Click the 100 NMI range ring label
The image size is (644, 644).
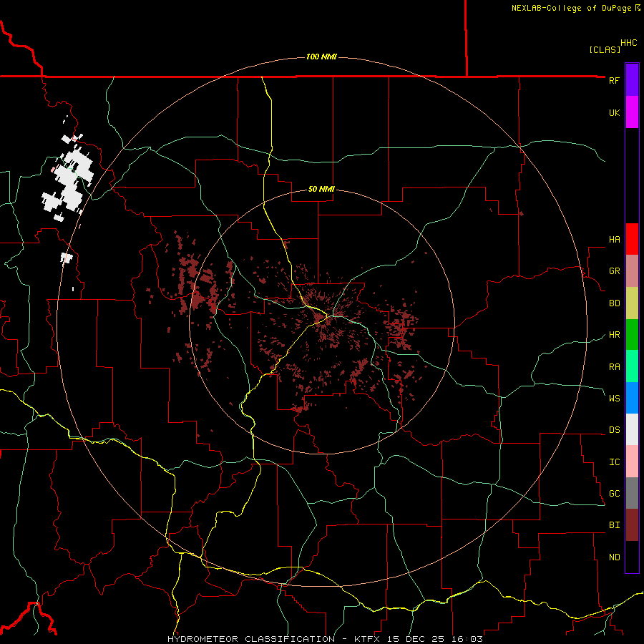(x=321, y=57)
